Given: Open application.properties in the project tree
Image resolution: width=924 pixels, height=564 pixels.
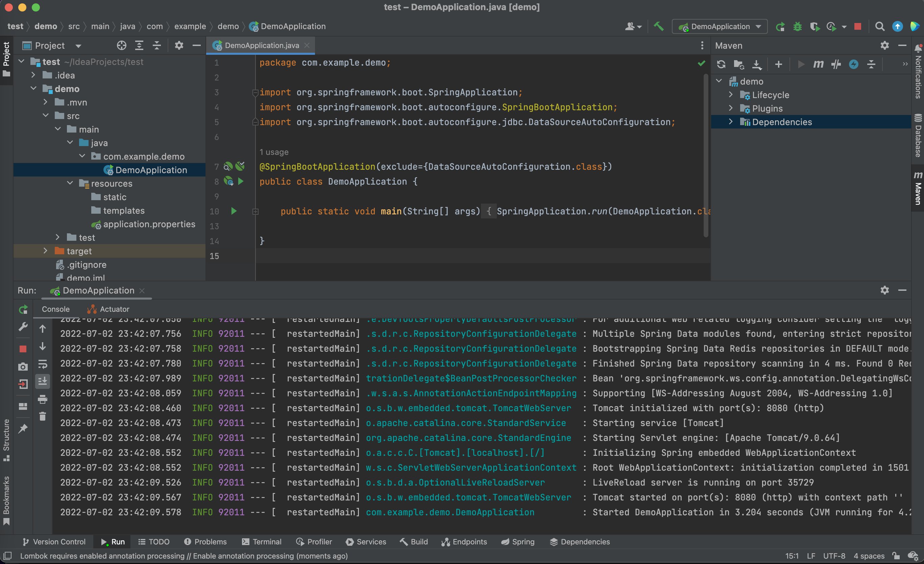Looking at the screenshot, I should pyautogui.click(x=149, y=224).
